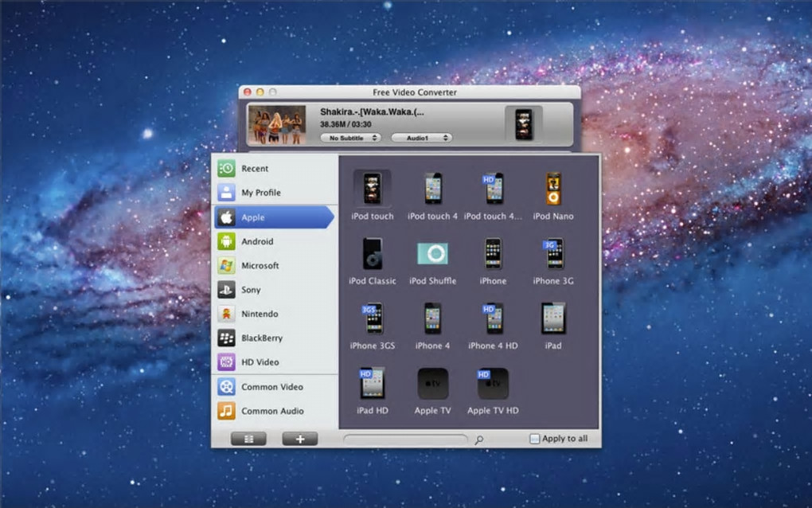The image size is (812, 508).
Task: Click the profile search field
Action: 405,439
